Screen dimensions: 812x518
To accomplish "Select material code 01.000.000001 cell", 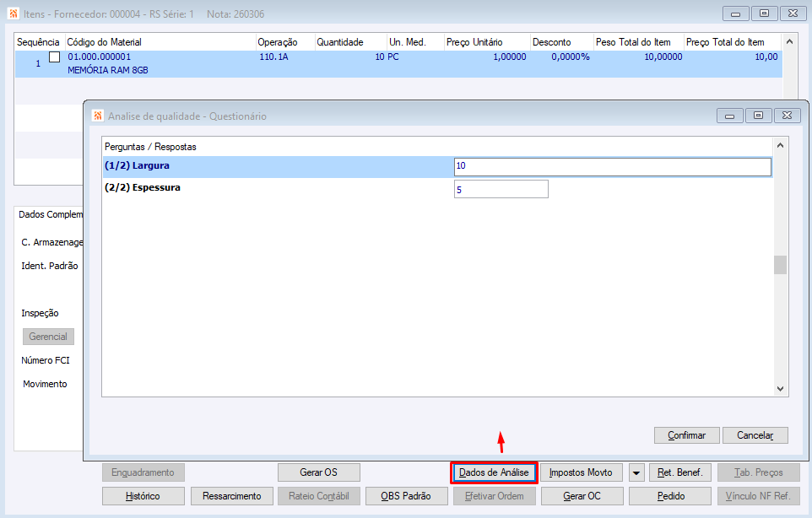I will tap(100, 57).
